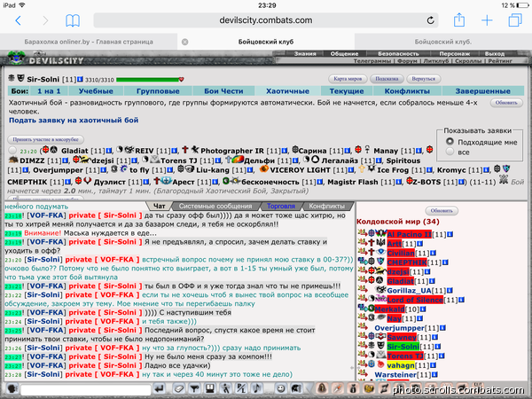Image resolution: width=532 pixels, height=399 pixels.
Task: Click the info icon next to vahagn
Action: [433, 365]
